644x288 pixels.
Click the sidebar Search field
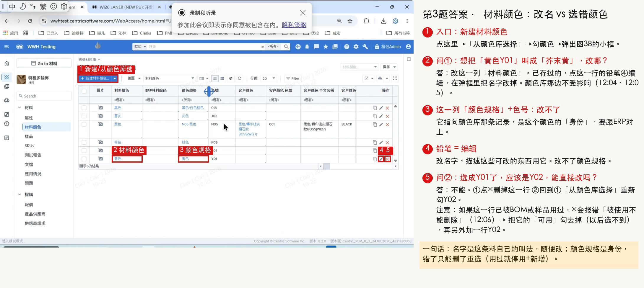click(44, 96)
